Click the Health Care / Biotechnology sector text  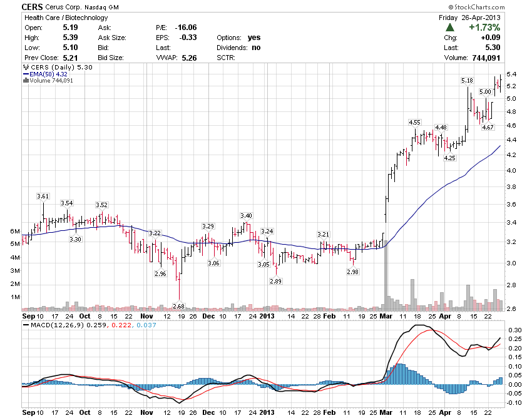tap(66, 18)
